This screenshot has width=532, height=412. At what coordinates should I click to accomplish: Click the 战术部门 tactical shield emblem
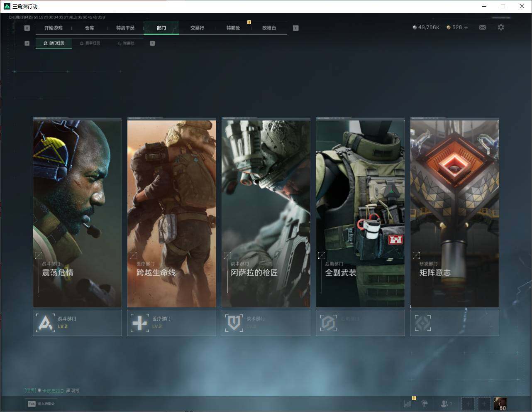tap(234, 323)
